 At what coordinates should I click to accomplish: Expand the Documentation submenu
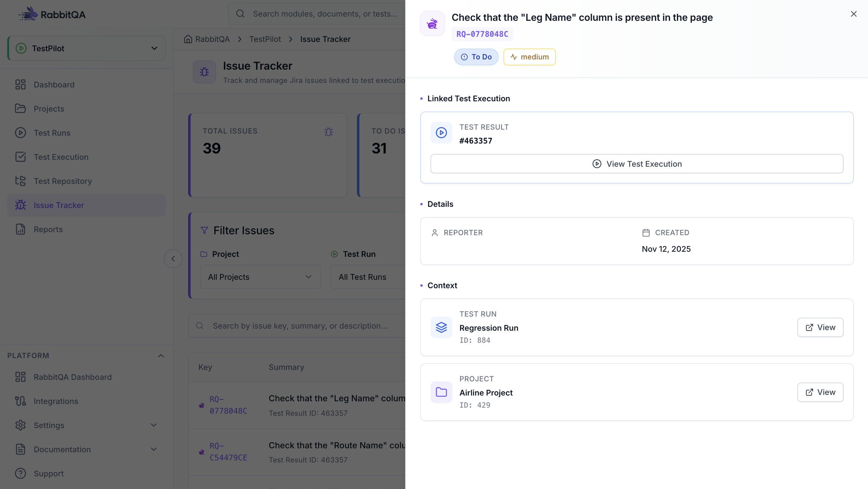[x=154, y=450]
